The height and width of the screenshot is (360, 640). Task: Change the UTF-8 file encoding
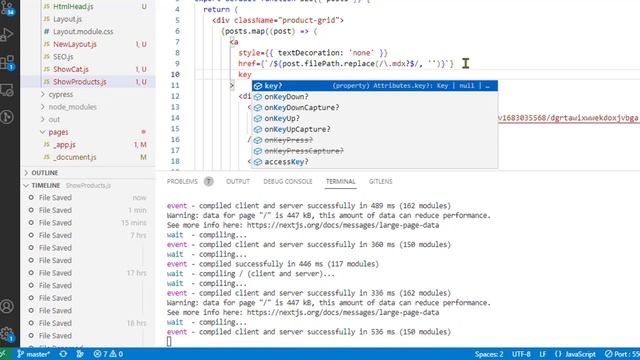pos(521,354)
